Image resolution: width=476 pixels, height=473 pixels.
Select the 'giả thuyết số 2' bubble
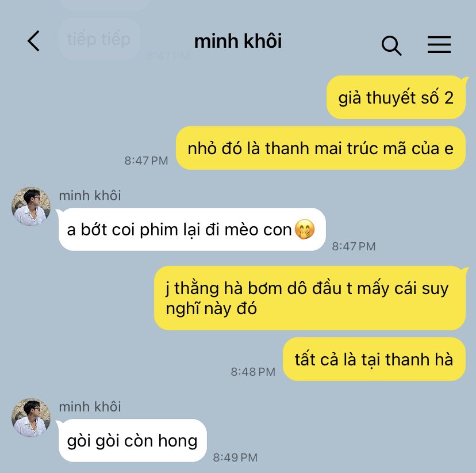coord(396,97)
